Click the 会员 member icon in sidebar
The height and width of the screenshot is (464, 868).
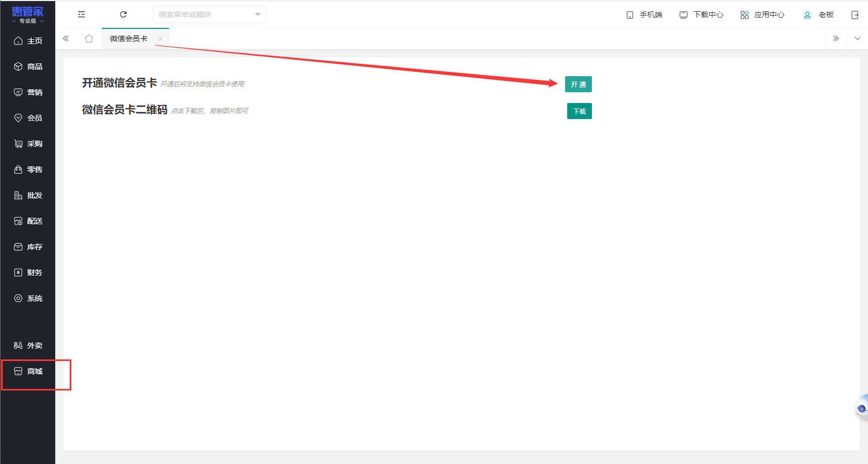tap(18, 118)
